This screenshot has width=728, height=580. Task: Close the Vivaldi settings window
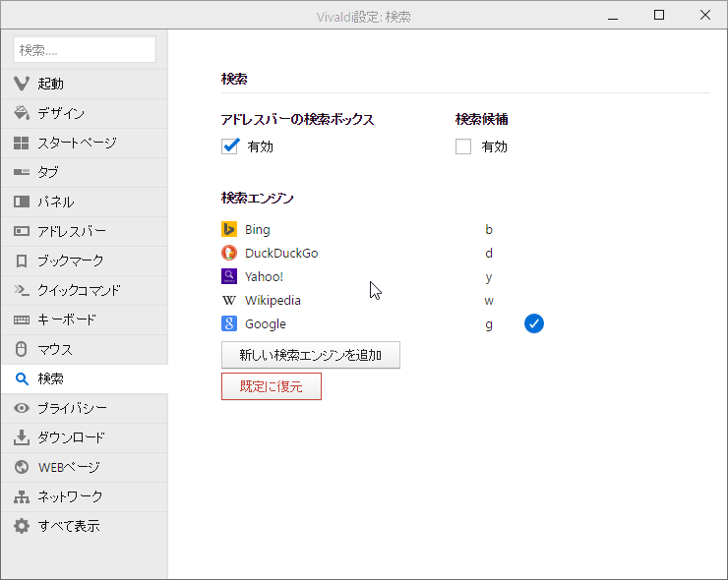pos(704,16)
